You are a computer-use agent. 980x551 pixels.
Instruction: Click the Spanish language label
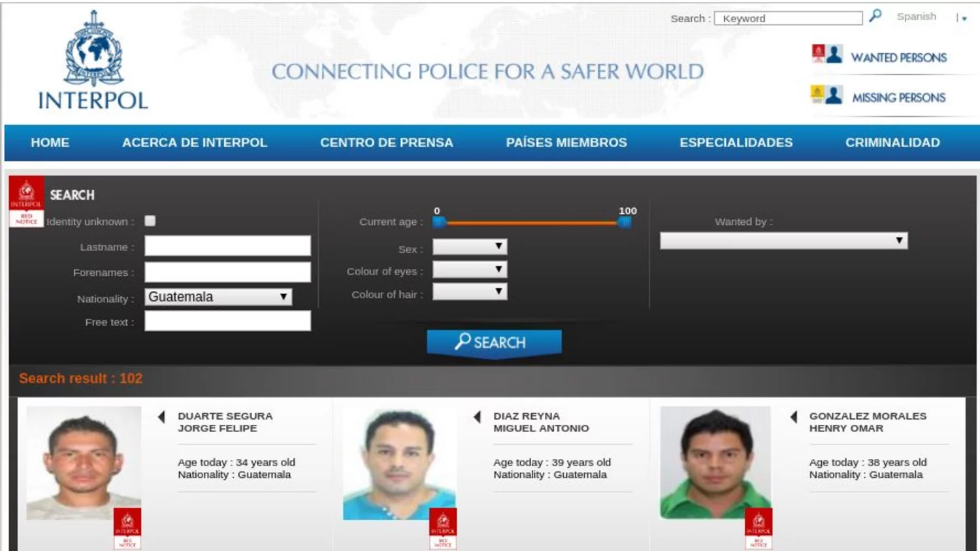[x=916, y=16]
